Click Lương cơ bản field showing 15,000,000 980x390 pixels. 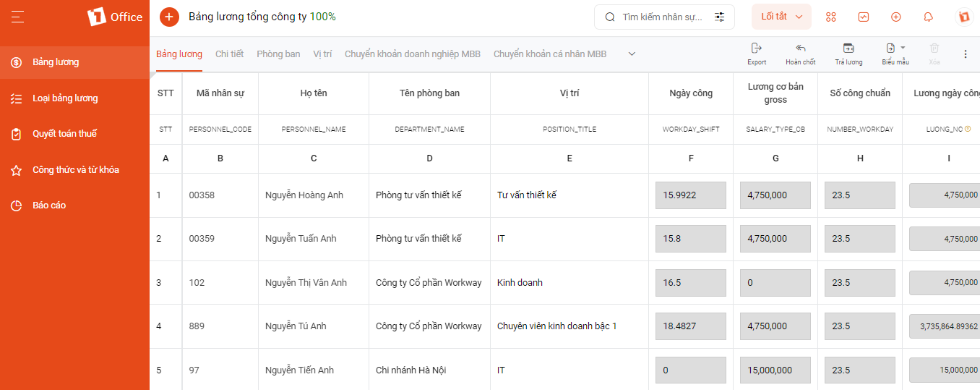click(x=775, y=370)
